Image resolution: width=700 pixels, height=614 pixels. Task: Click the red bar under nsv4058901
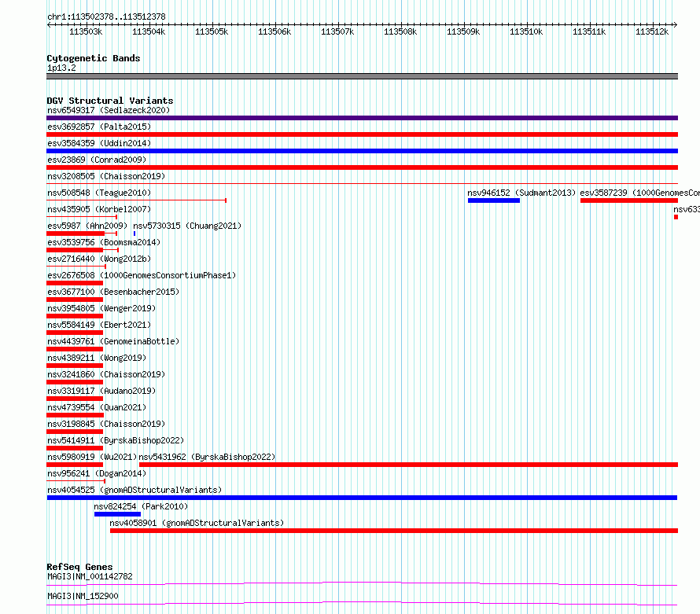click(x=394, y=531)
